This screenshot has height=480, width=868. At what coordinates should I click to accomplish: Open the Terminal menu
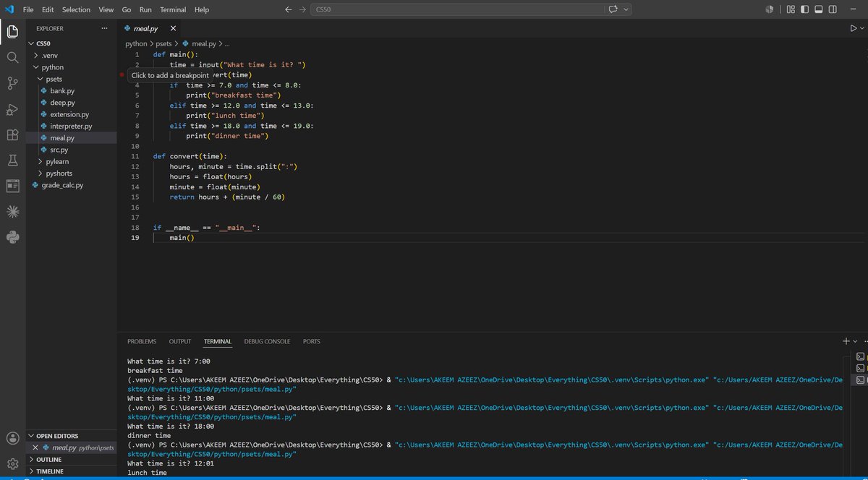click(x=173, y=9)
